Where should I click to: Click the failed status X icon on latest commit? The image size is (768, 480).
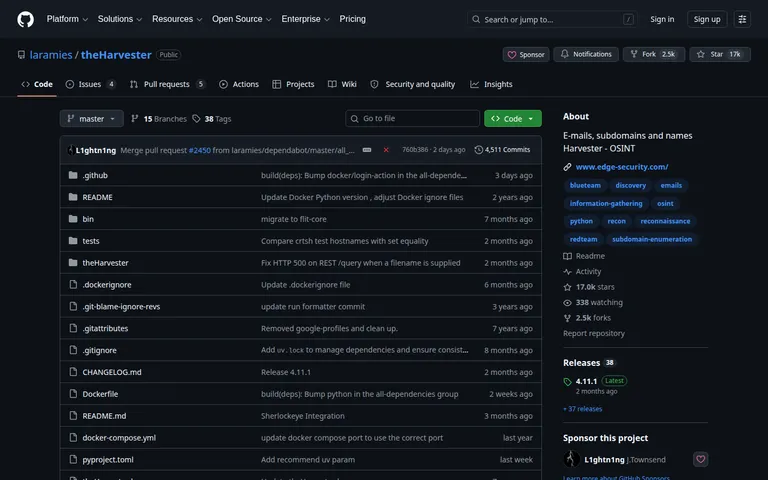pos(386,150)
